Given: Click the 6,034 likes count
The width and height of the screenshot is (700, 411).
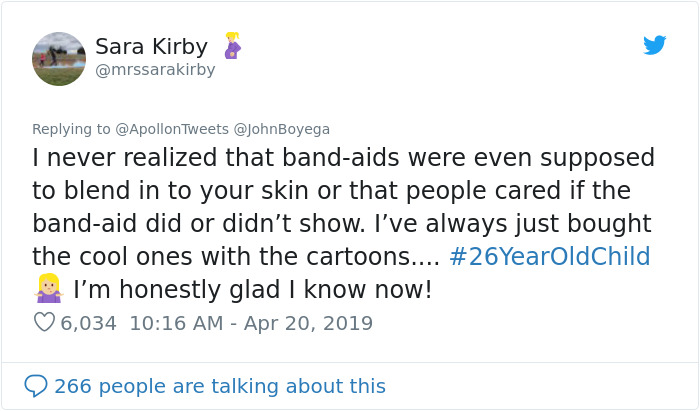Looking at the screenshot, I should coord(88,323).
